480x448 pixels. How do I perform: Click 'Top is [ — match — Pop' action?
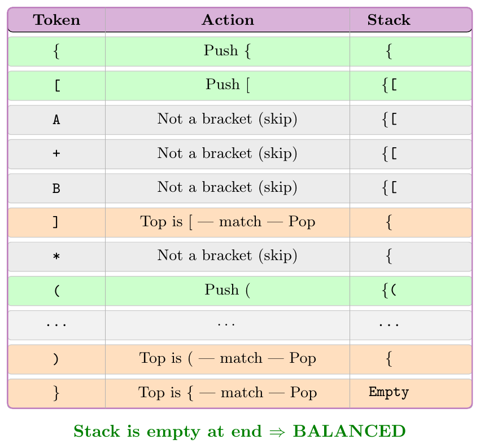click(228, 221)
